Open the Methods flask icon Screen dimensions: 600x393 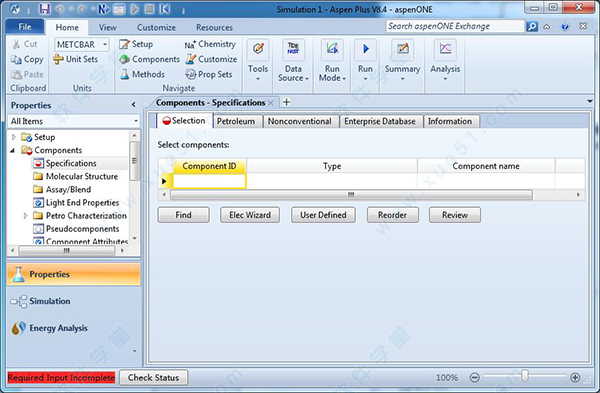click(x=125, y=74)
